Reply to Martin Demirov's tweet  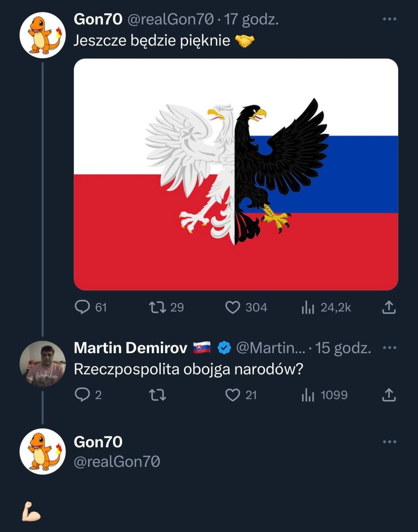click(x=83, y=395)
